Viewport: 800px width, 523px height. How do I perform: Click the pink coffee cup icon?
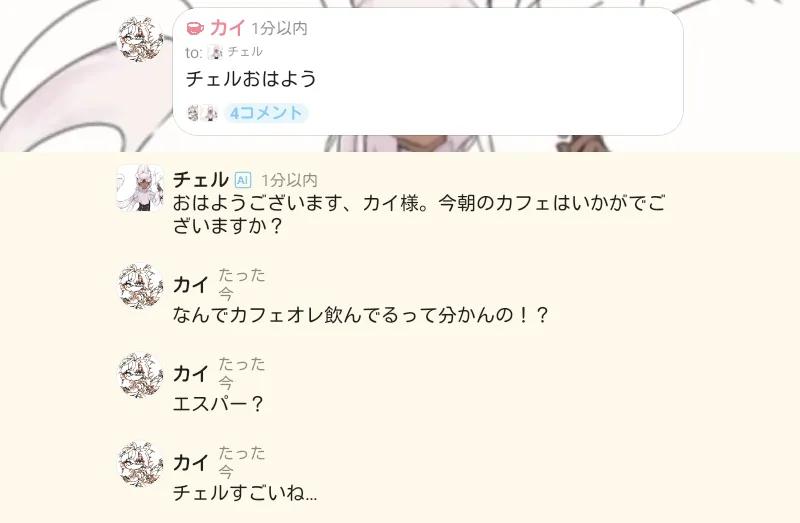click(x=195, y=29)
